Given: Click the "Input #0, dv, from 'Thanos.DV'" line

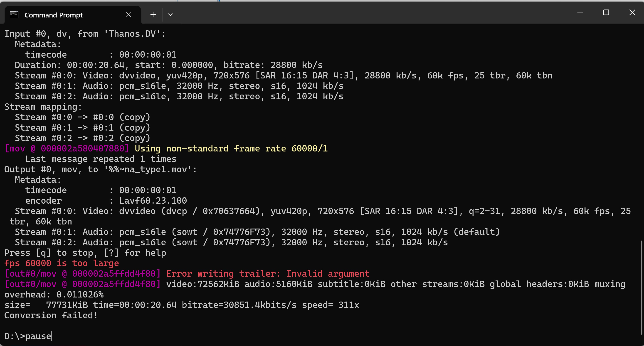Looking at the screenshot, I should click(x=85, y=34).
